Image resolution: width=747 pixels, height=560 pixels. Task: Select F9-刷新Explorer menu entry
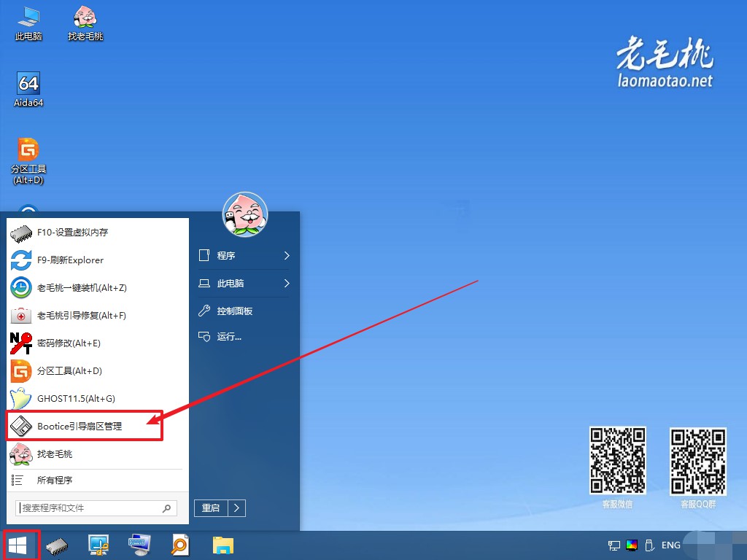(98, 260)
